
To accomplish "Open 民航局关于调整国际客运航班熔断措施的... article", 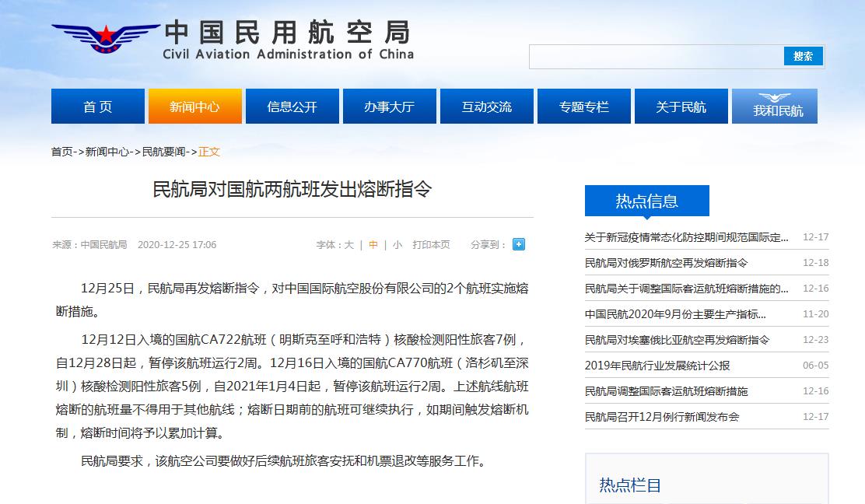I will (x=687, y=289).
